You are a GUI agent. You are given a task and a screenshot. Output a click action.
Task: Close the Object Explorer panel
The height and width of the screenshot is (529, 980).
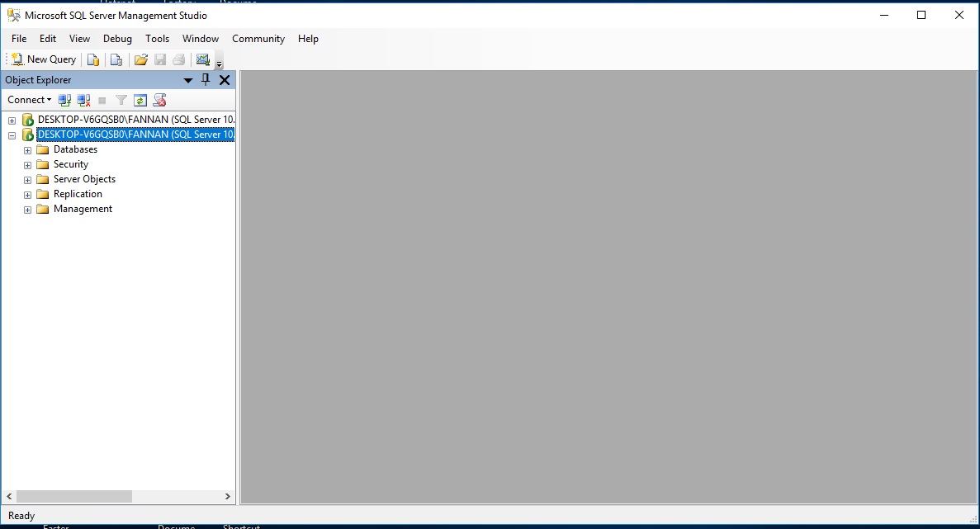[225, 80]
